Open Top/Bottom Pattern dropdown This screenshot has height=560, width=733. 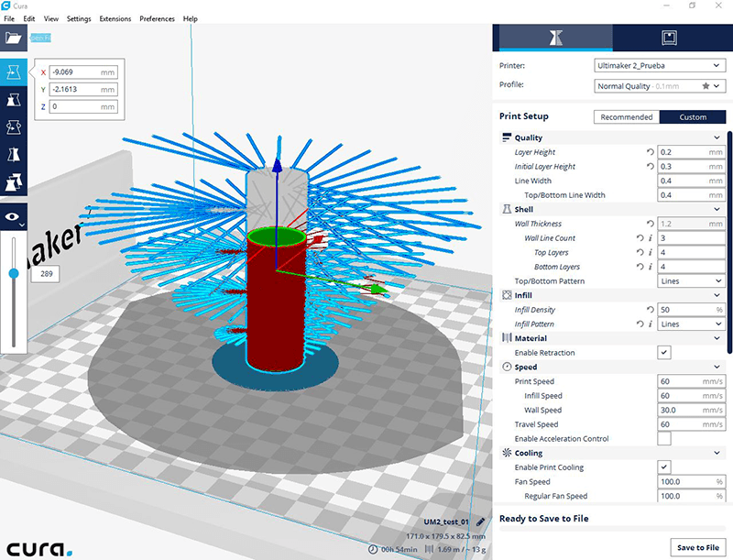point(692,281)
